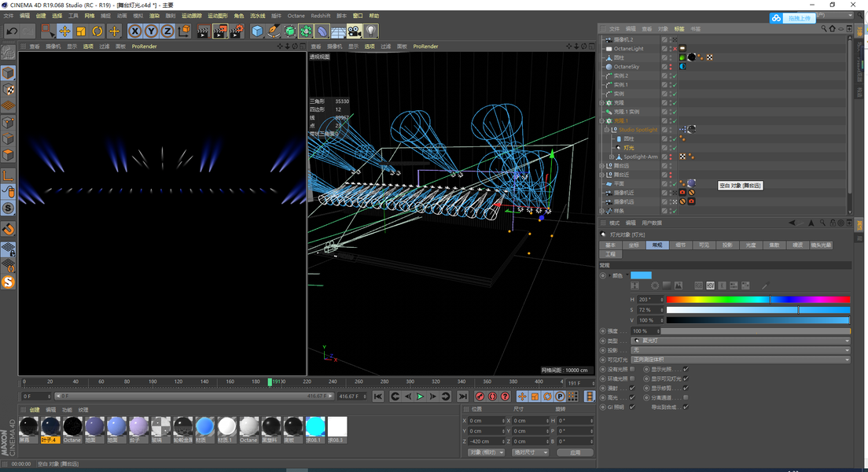The height and width of the screenshot is (472, 868).
Task: Open the 可见灯光 dropdown
Action: point(741,360)
